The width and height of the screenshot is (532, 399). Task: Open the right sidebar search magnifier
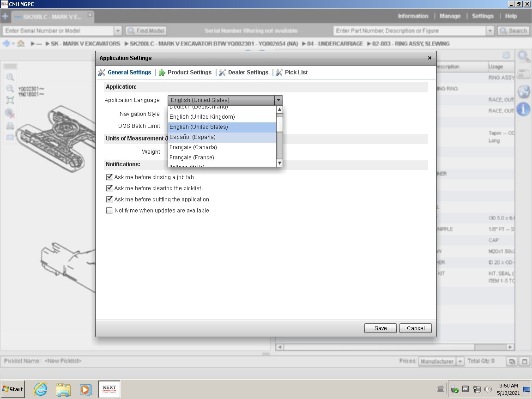[x=524, y=56]
